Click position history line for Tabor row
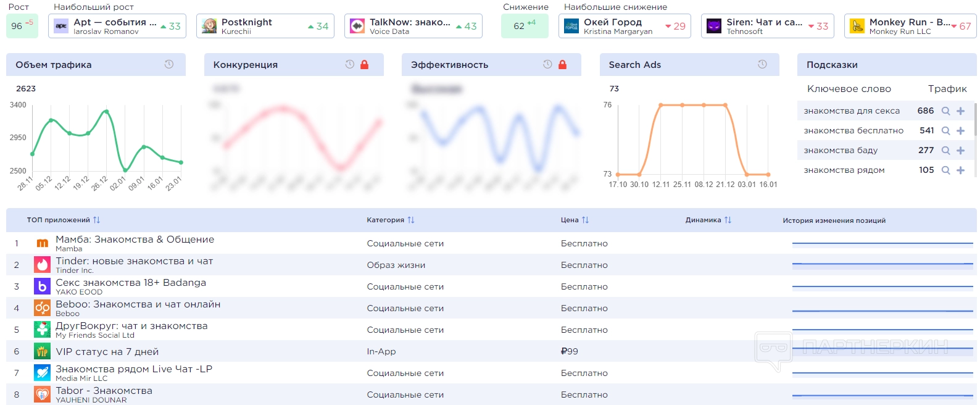980x405 pixels. click(x=882, y=395)
